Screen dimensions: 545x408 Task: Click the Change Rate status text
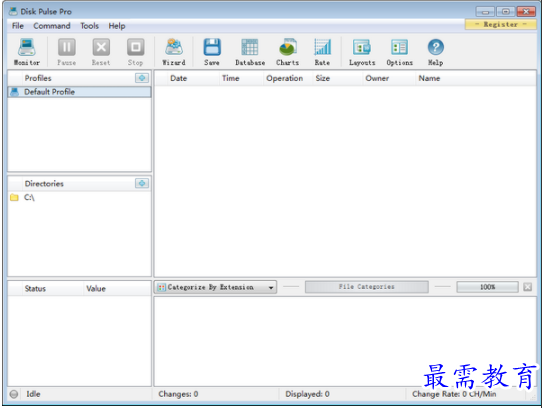pyautogui.click(x=454, y=394)
